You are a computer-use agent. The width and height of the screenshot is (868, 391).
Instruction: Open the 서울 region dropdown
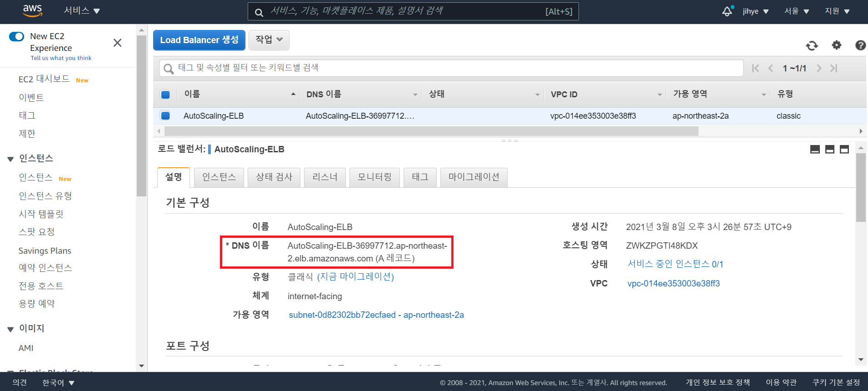coord(797,11)
